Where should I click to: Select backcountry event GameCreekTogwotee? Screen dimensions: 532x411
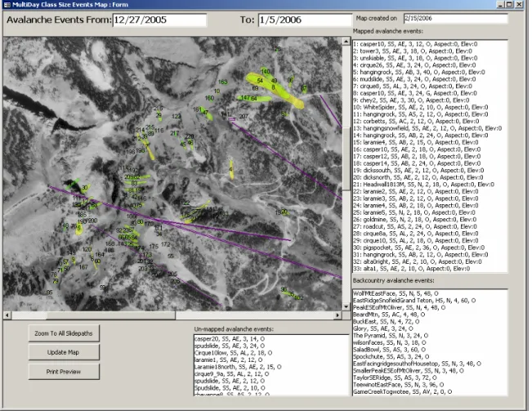403,391
